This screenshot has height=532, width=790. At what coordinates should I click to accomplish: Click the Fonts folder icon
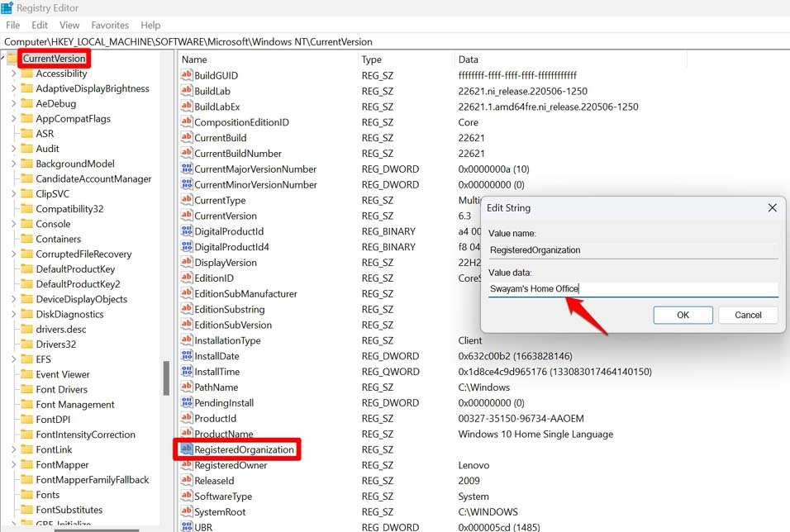click(x=26, y=495)
